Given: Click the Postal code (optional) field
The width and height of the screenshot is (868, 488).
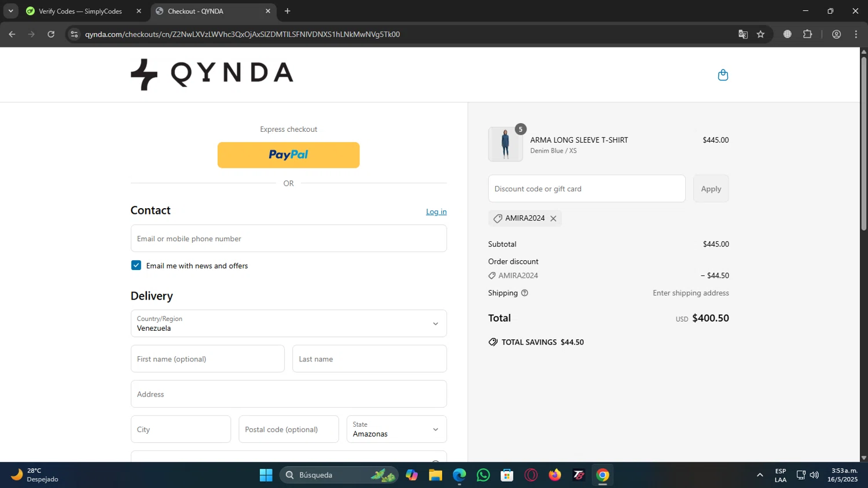Looking at the screenshot, I should coord(289,429).
